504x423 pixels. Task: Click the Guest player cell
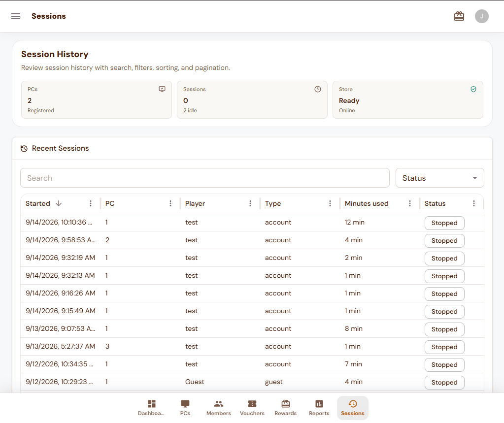click(220, 382)
